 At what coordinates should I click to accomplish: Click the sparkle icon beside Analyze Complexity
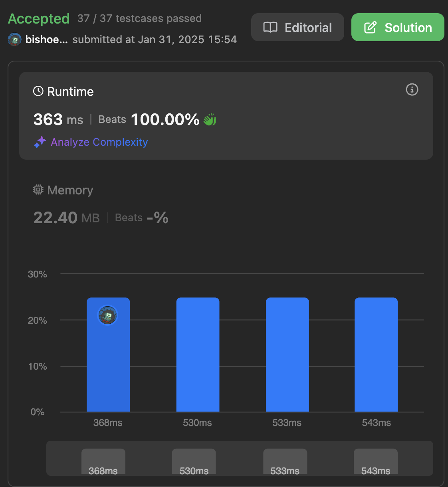[x=40, y=142]
